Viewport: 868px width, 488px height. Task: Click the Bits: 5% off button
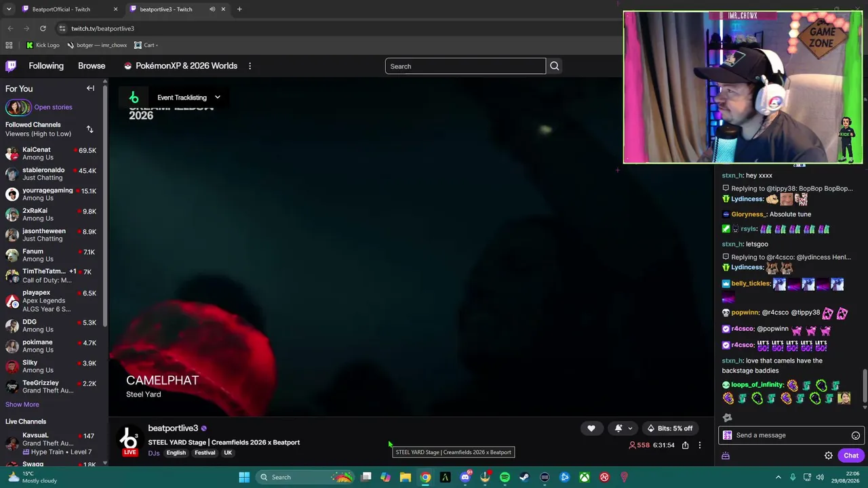coord(670,428)
